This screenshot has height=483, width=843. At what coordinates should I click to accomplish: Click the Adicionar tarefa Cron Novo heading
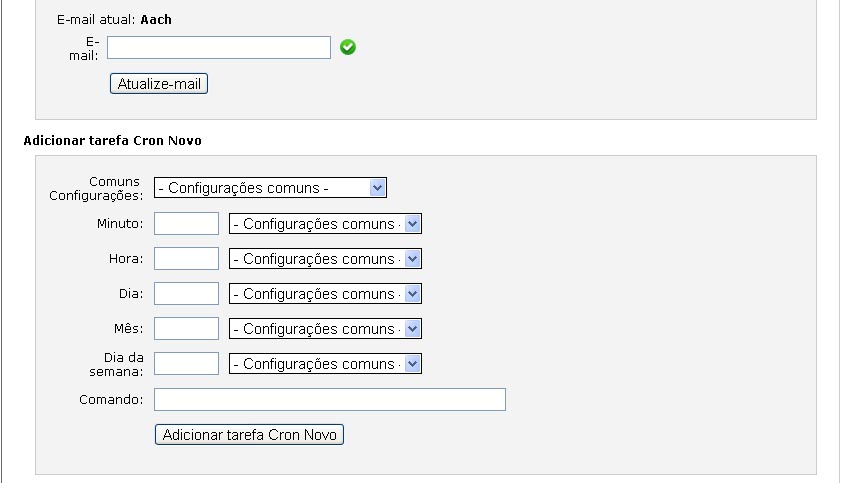112,141
